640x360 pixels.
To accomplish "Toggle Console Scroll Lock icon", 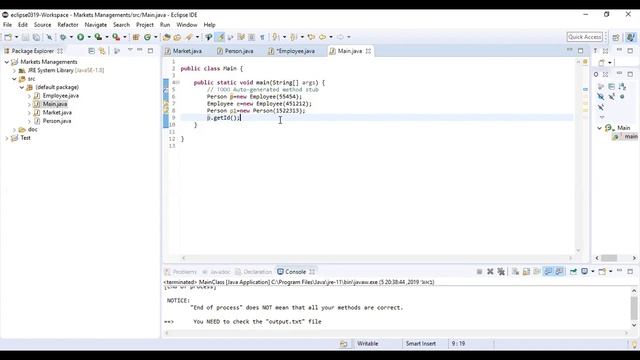I will [526, 271].
